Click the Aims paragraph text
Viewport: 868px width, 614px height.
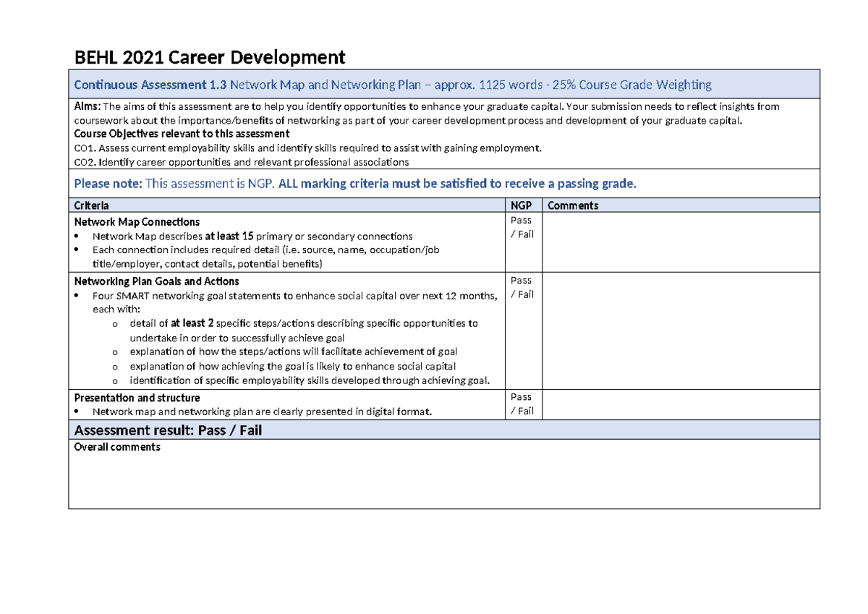tap(427, 114)
